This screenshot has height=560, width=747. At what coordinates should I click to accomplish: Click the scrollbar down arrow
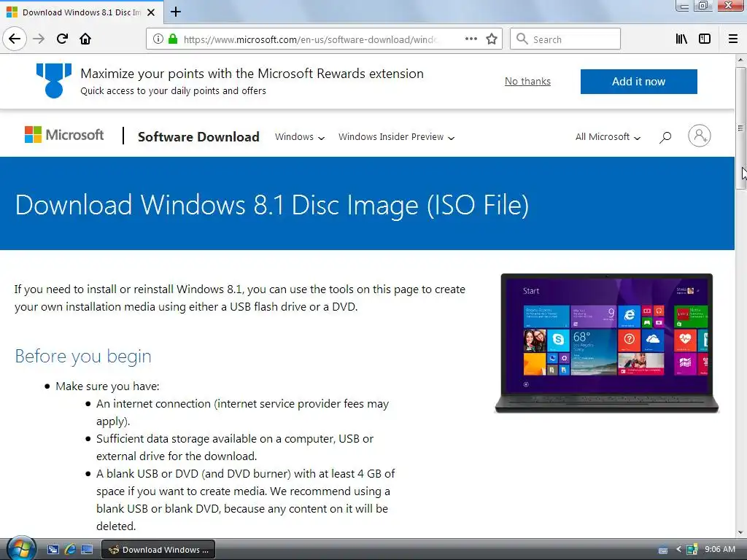(740, 532)
